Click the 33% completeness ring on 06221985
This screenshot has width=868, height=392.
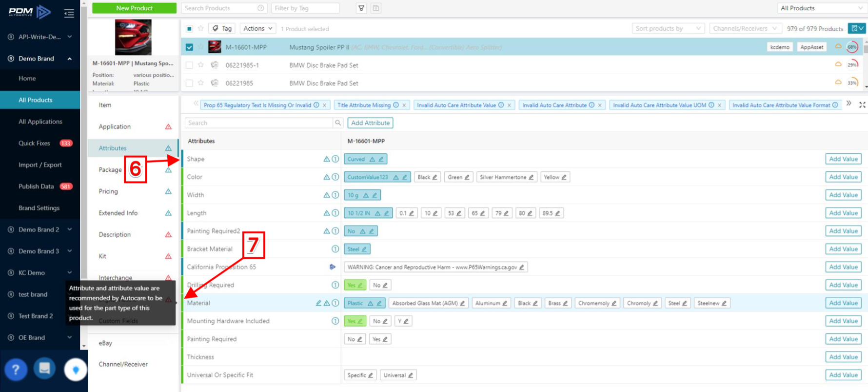click(852, 83)
